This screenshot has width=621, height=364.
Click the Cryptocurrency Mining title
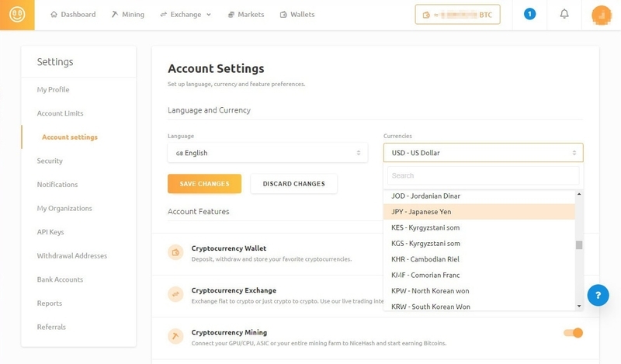click(x=229, y=332)
